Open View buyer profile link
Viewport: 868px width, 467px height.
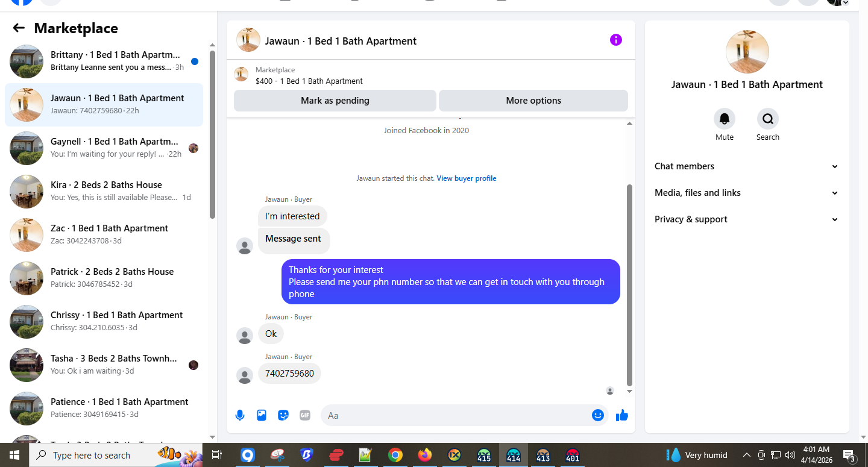point(467,178)
